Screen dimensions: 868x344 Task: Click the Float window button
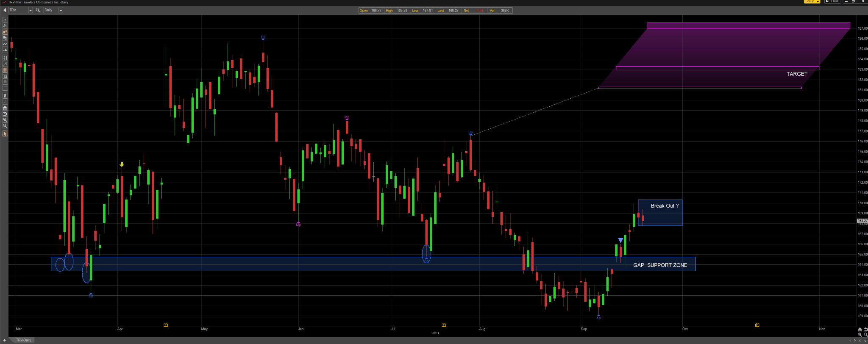pyautogui.click(x=832, y=1)
